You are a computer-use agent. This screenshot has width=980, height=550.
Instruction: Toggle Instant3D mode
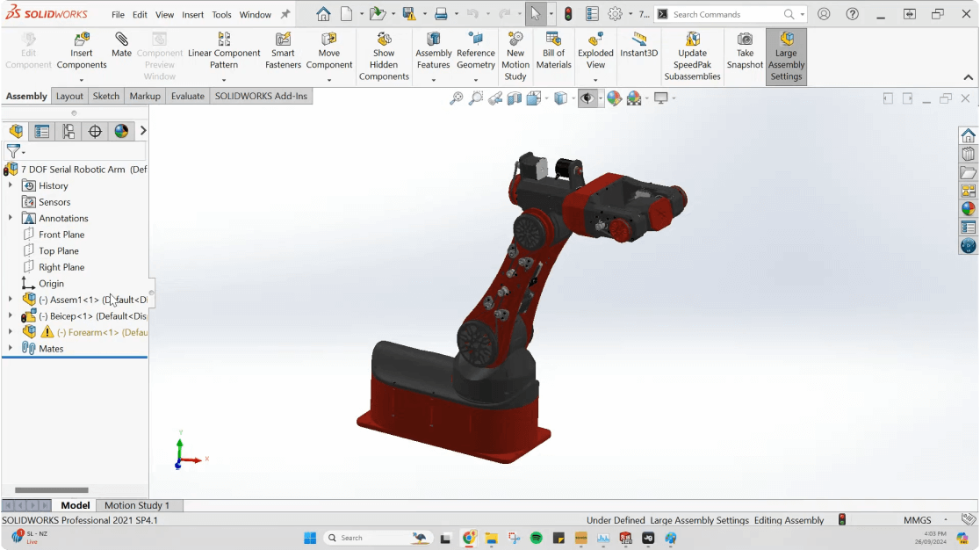point(638,45)
